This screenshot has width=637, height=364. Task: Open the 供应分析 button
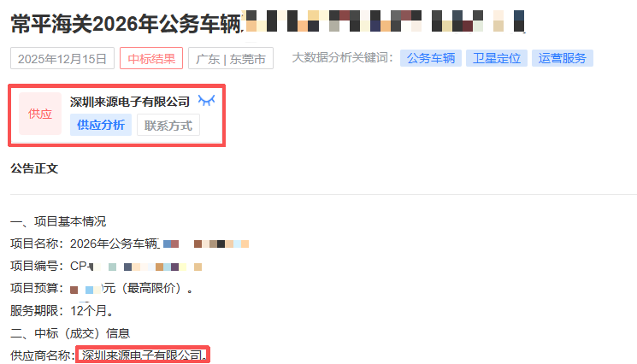click(x=101, y=125)
